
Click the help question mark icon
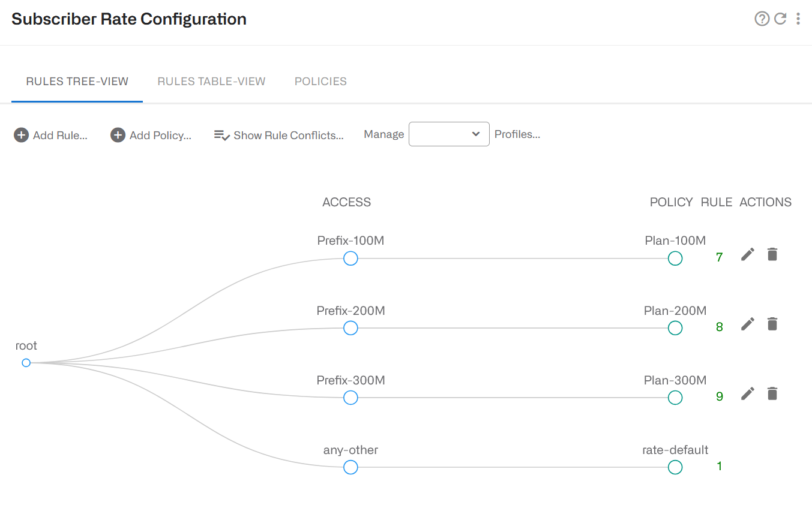pyautogui.click(x=762, y=19)
